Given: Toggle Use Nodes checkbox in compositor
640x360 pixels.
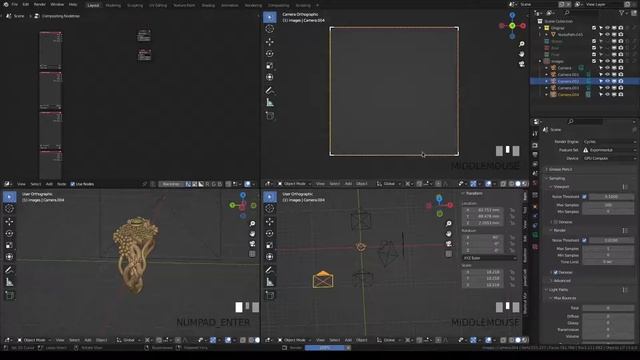Looking at the screenshot, I should [73, 184].
